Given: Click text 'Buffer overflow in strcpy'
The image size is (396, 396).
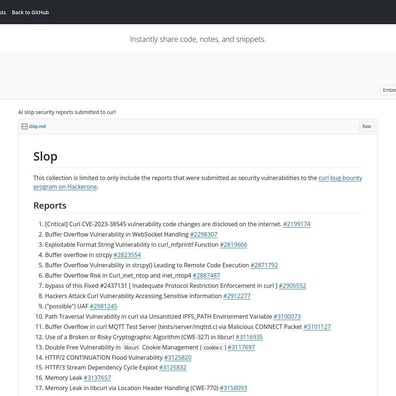Looking at the screenshot, I should click(78, 255).
